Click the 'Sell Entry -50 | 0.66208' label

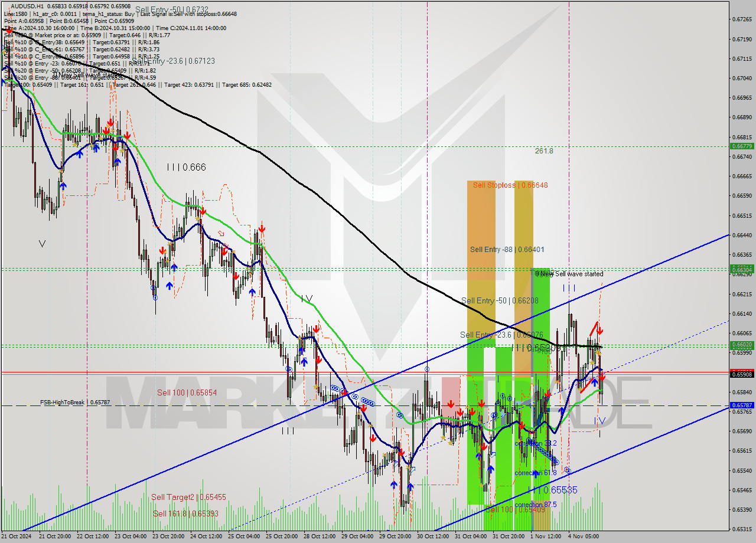pyautogui.click(x=500, y=301)
